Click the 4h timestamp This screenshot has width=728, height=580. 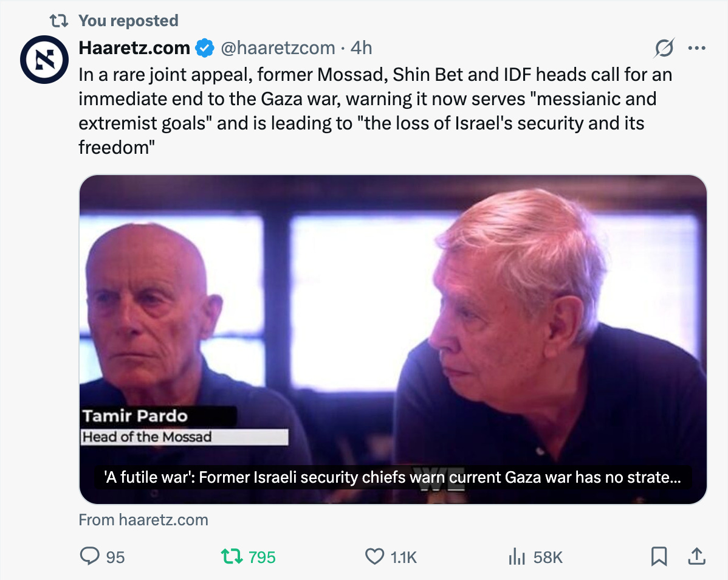[x=361, y=48]
